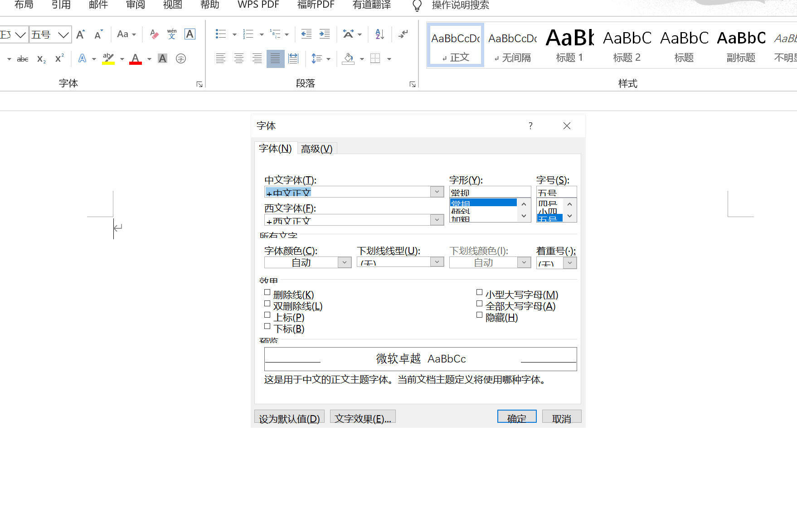Toggle strikethrough (abc) formatting
This screenshot has width=797, height=532.
[x=22, y=59]
